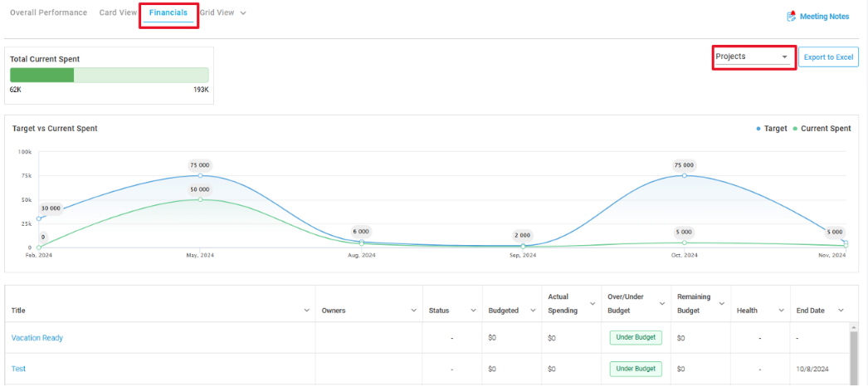868x392 pixels.
Task: Open the Actual Spending column chevron
Action: click(x=592, y=303)
